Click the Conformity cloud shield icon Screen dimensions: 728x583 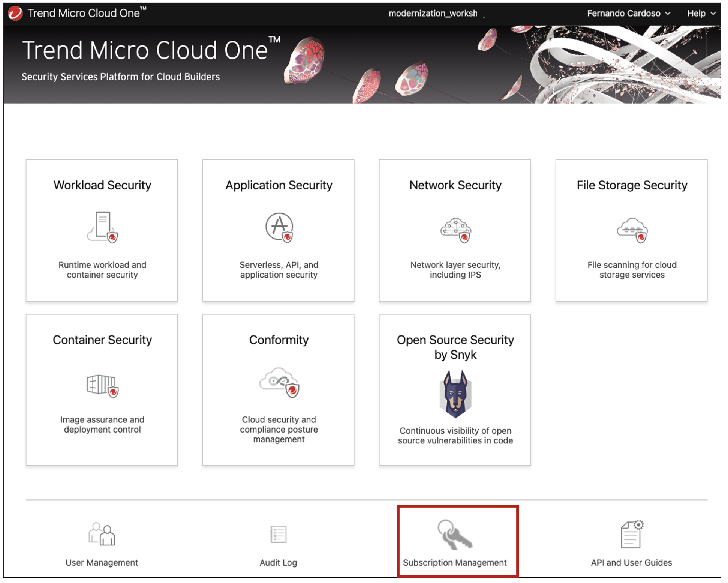(x=279, y=382)
